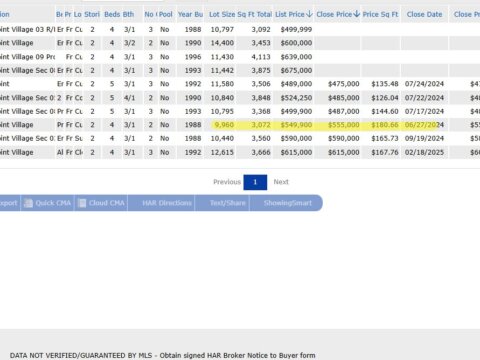The width and height of the screenshot is (480, 360).
Task: Click the Price Sq Ft column header
Action: pyautogui.click(x=380, y=14)
